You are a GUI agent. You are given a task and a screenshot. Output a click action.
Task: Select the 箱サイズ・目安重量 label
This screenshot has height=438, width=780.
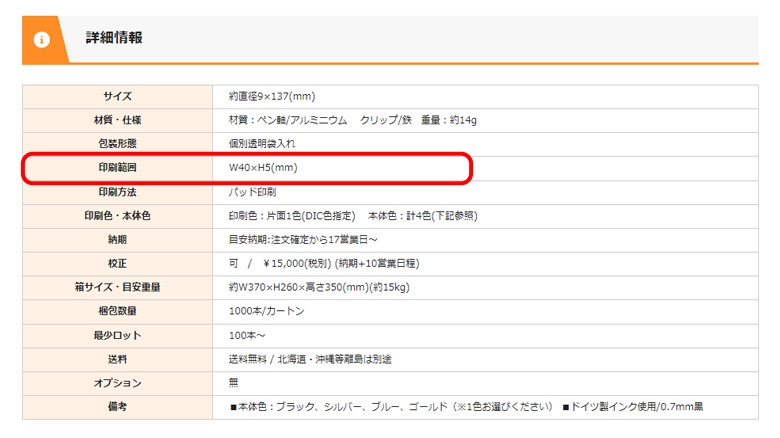click(117, 287)
